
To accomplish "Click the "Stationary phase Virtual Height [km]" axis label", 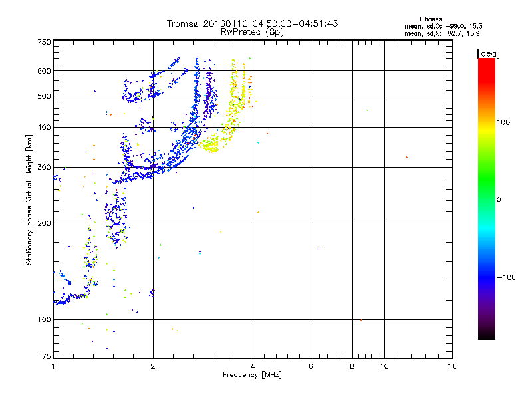I will [x=29, y=199].
